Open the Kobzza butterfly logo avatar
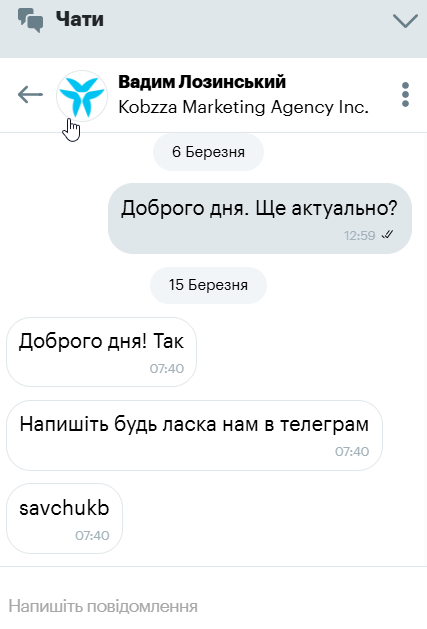 pyautogui.click(x=82, y=95)
